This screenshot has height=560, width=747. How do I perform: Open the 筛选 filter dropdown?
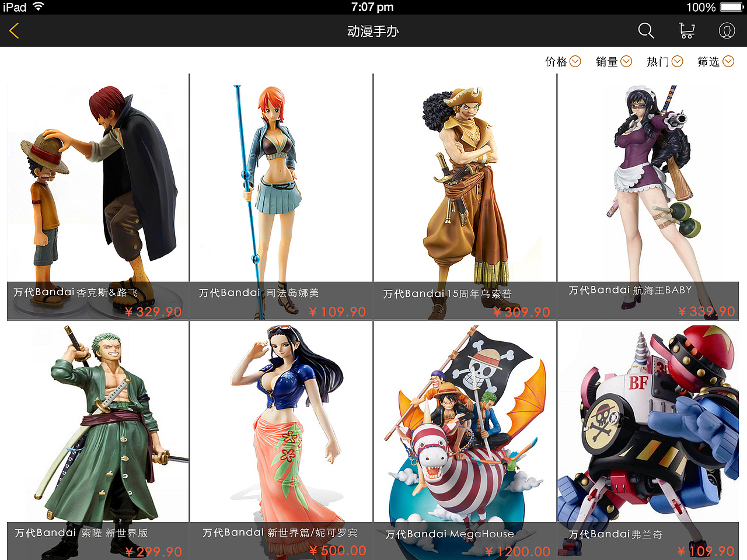[x=716, y=61]
